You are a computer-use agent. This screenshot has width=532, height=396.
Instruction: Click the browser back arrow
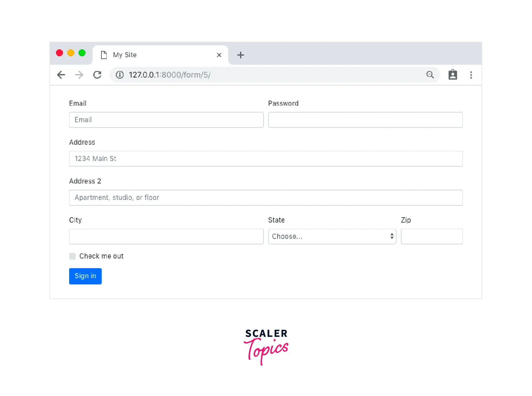61,75
